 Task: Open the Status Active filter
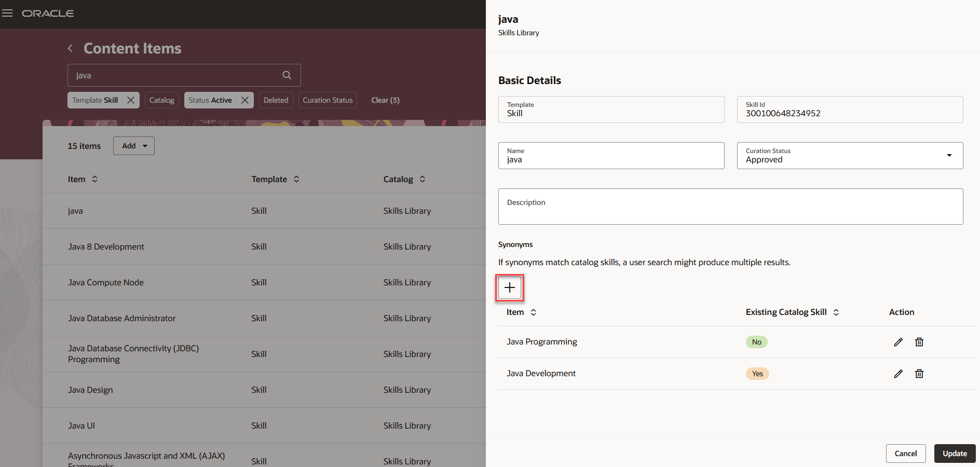pos(210,100)
